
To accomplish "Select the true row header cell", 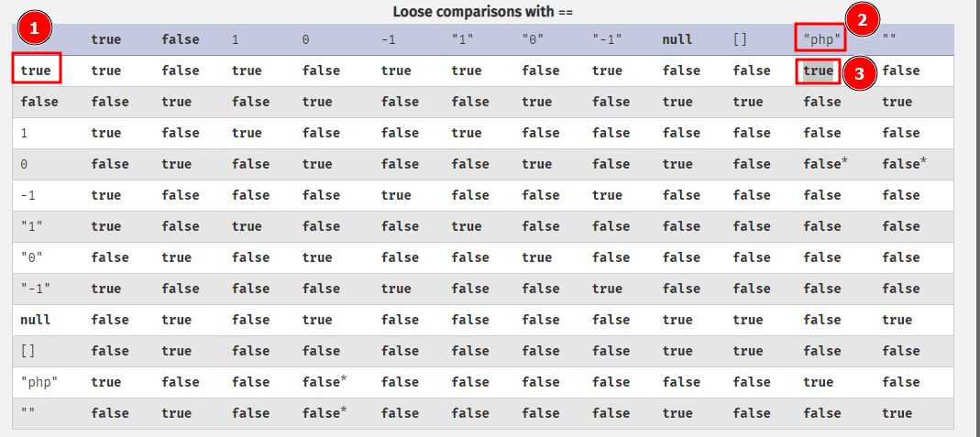I will [36, 71].
